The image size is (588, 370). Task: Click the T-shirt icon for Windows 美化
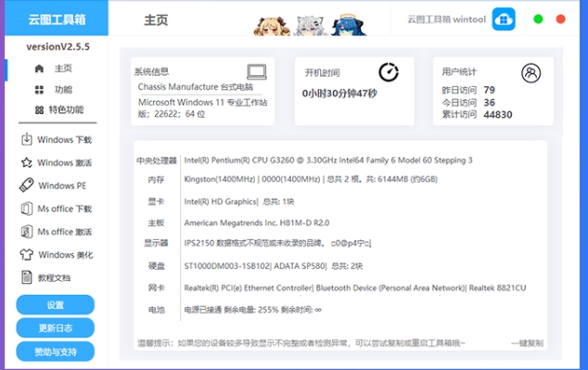(27, 254)
